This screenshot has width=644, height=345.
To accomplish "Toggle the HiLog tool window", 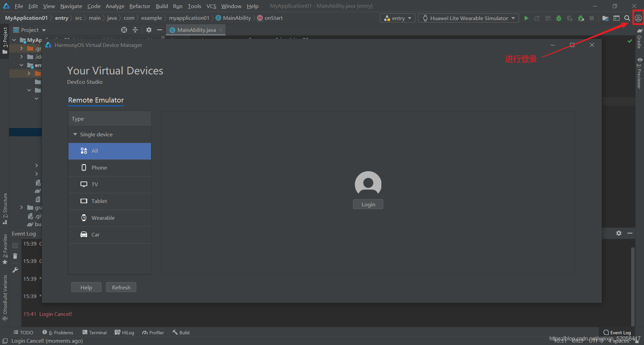I will [124, 332].
